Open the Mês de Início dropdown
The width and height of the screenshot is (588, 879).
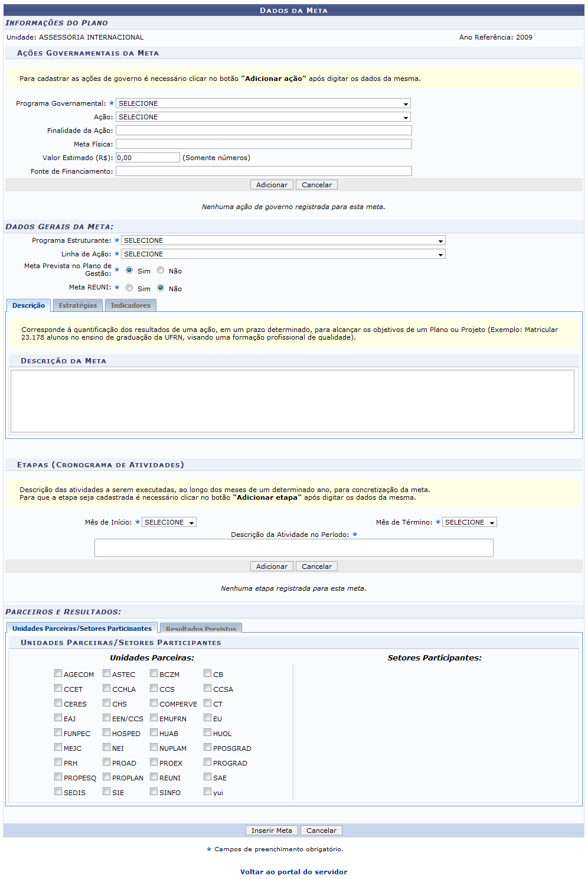(169, 522)
